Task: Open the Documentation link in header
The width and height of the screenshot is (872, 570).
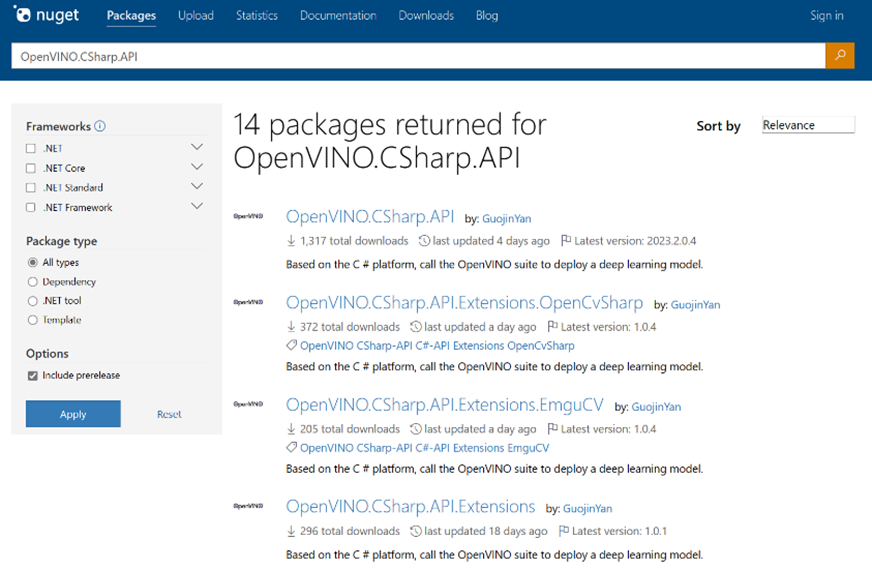Action: pos(338,16)
